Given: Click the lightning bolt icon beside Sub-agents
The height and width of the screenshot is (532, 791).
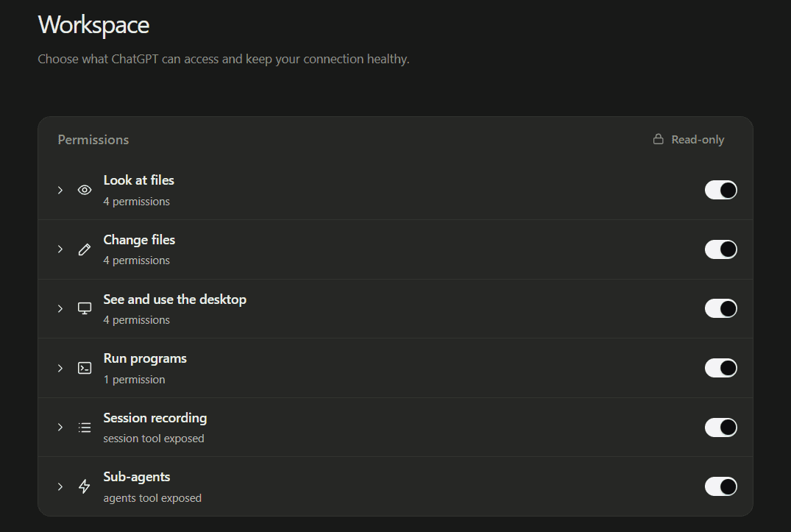Looking at the screenshot, I should tap(85, 486).
